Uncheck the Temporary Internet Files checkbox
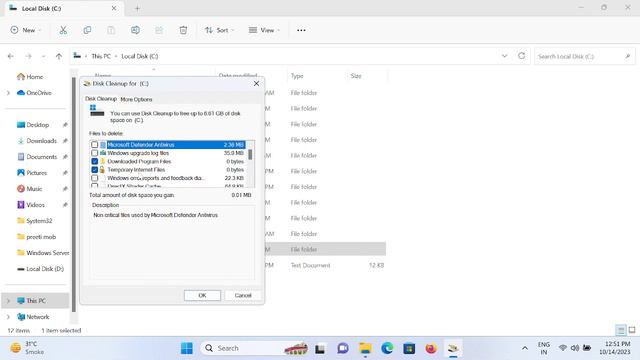Image resolution: width=640 pixels, height=360 pixels. 95,169
